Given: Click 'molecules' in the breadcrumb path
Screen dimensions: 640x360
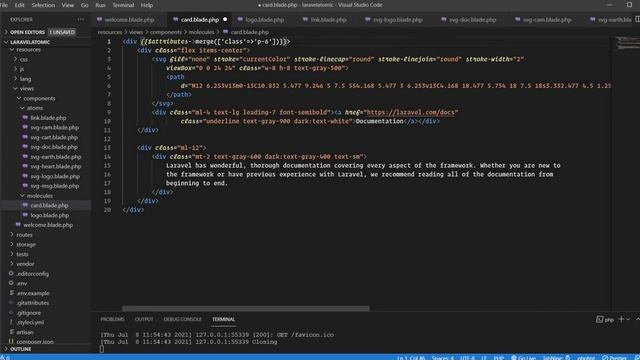Looking at the screenshot, I should click(x=201, y=32).
